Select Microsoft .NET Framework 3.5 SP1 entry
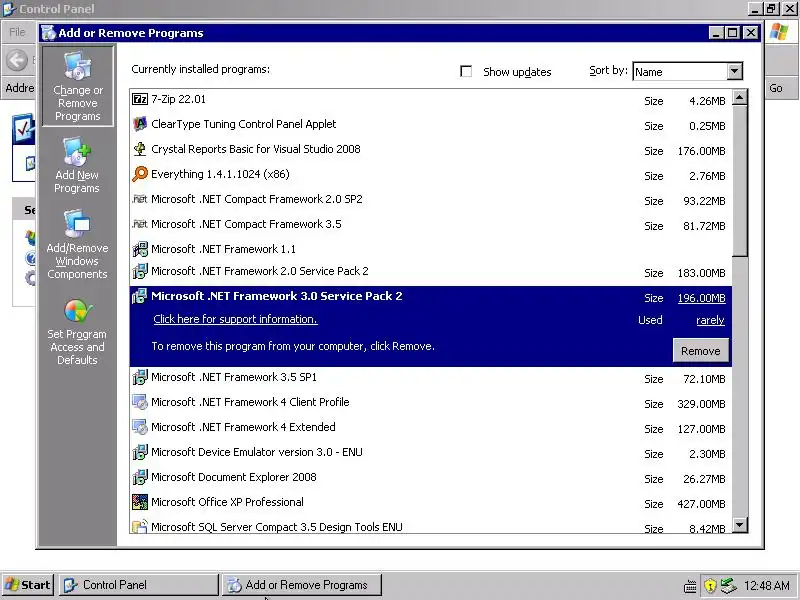 [431, 378]
